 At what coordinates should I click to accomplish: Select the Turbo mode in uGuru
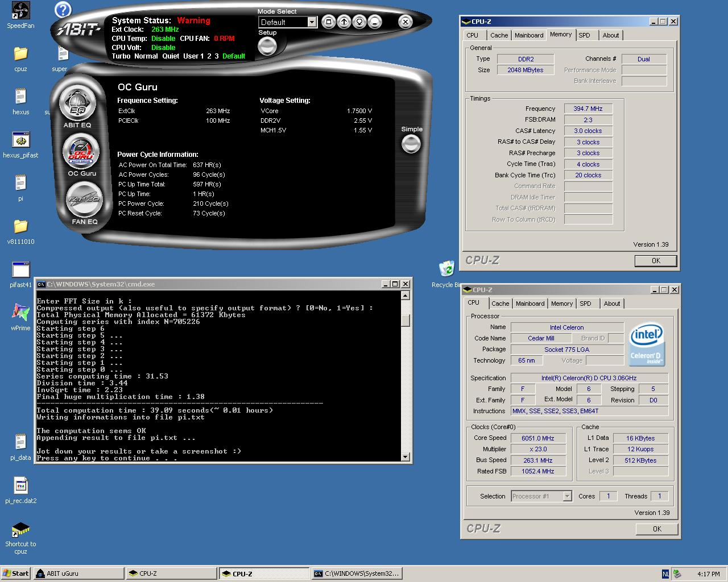coord(121,56)
